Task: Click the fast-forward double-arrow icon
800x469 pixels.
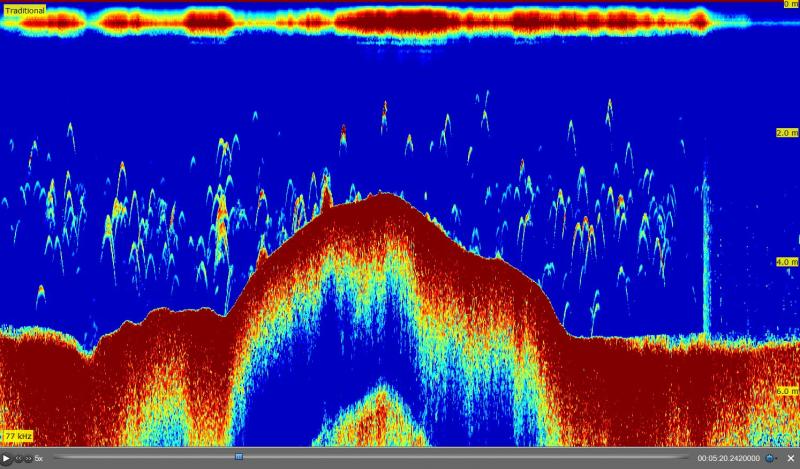Action: click(x=28, y=458)
